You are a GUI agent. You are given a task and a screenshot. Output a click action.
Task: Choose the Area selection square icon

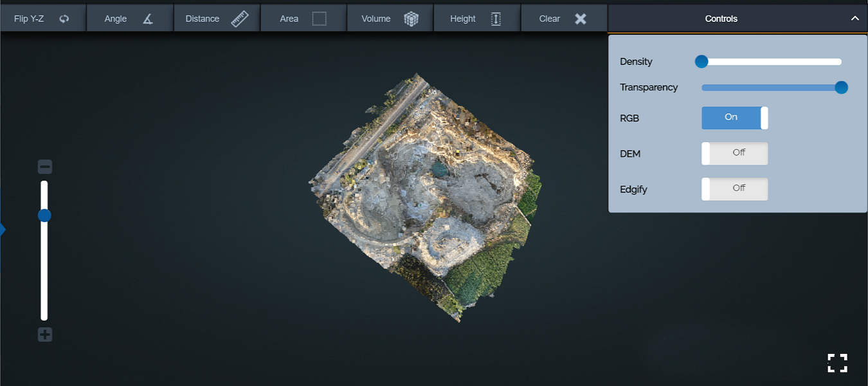click(319, 19)
